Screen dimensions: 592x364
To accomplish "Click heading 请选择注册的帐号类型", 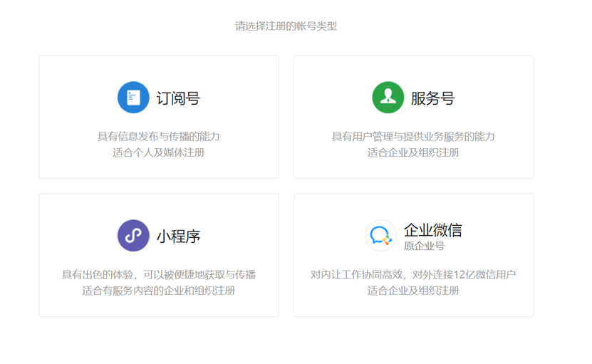I will (x=286, y=26).
